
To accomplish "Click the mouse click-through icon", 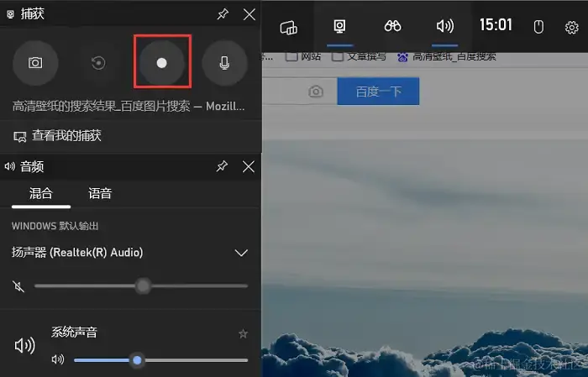I will pos(538,27).
